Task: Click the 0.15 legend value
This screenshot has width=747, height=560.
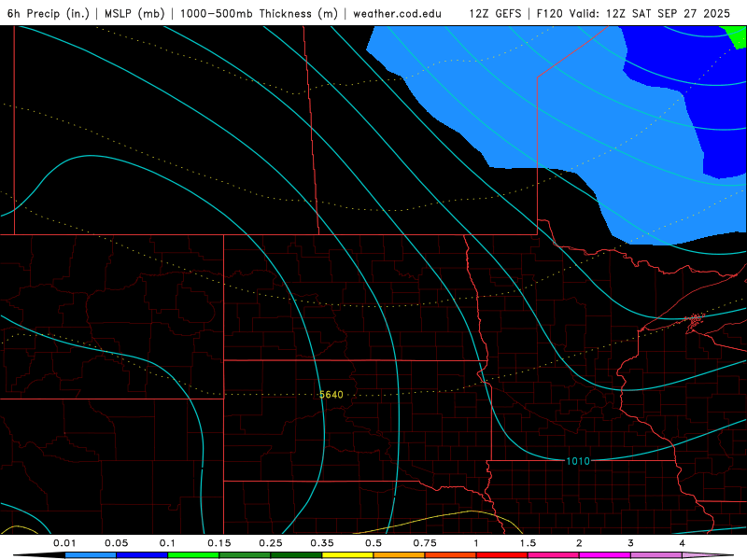Action: click(x=219, y=543)
